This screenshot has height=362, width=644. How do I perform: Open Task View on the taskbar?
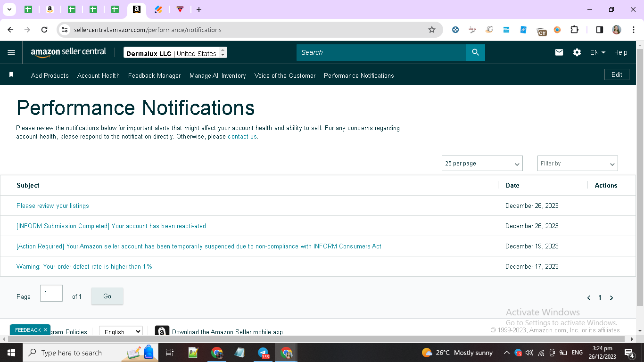click(x=170, y=353)
